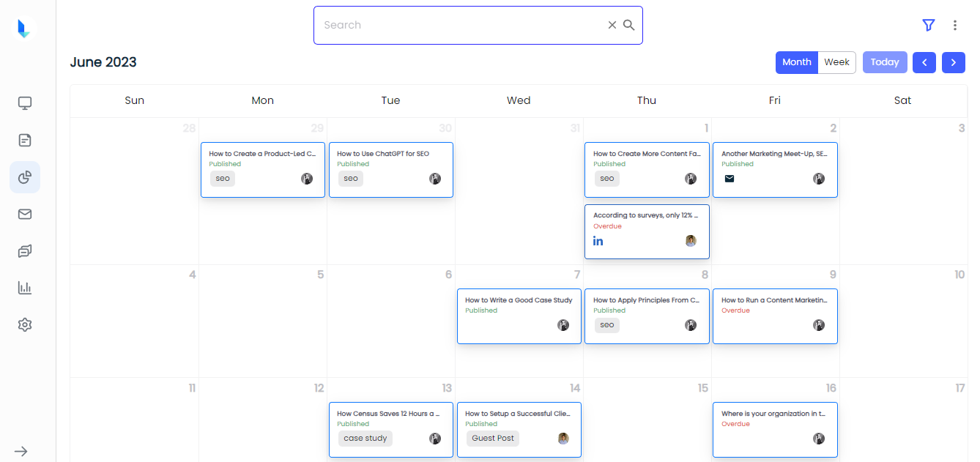Click the LinkedIn icon on the overdue card
Image resolution: width=980 pixels, height=462 pixels.
click(x=598, y=241)
